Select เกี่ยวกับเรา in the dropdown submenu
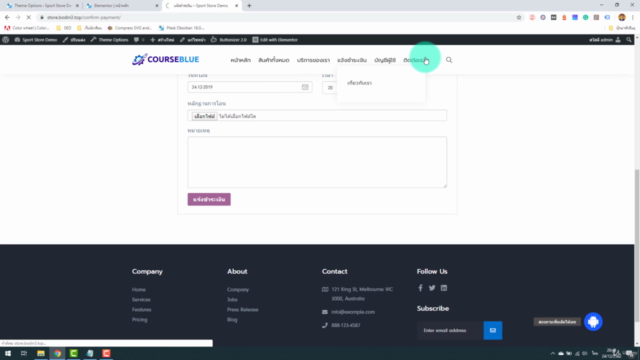Viewport: 640px width, 360px height. [359, 83]
